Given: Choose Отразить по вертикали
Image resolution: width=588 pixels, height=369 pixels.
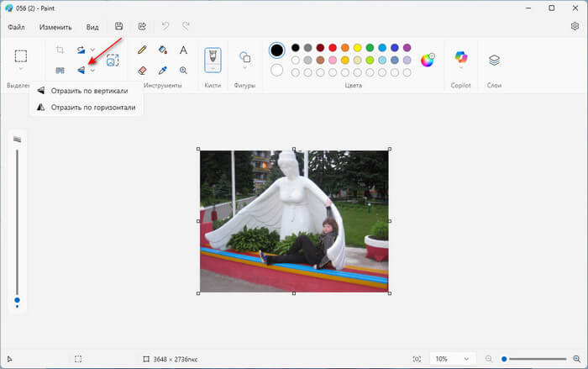Looking at the screenshot, I should click(x=89, y=91).
